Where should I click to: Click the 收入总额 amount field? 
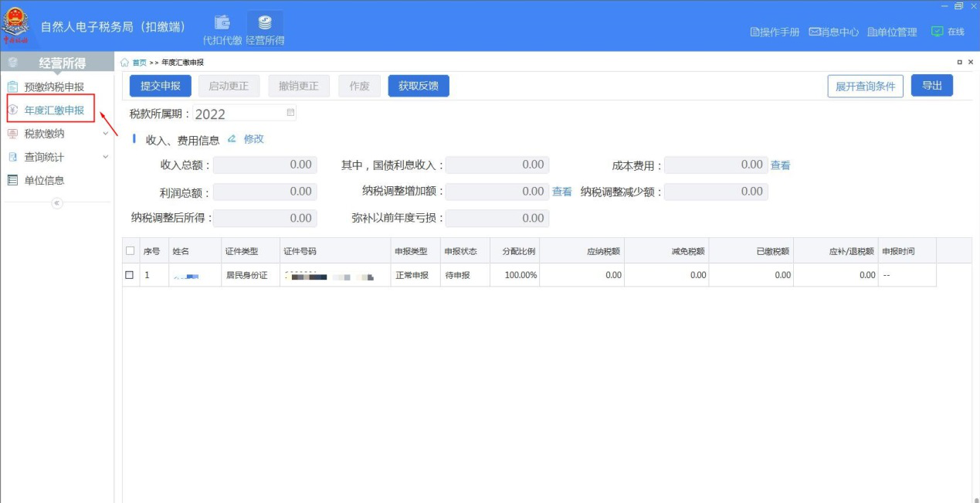point(265,165)
